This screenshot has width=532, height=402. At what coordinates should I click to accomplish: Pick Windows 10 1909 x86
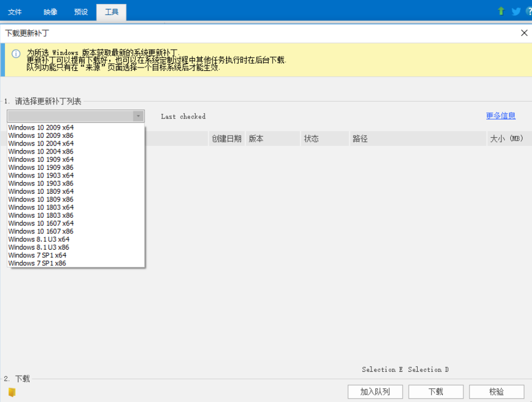pyautogui.click(x=76, y=167)
